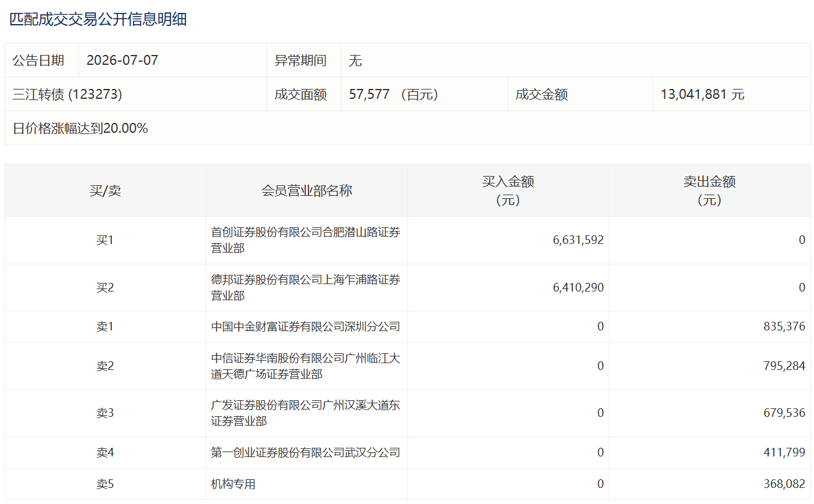
Task: Click the page title 匹配成交交易公开信息明细
Action: tap(98, 19)
